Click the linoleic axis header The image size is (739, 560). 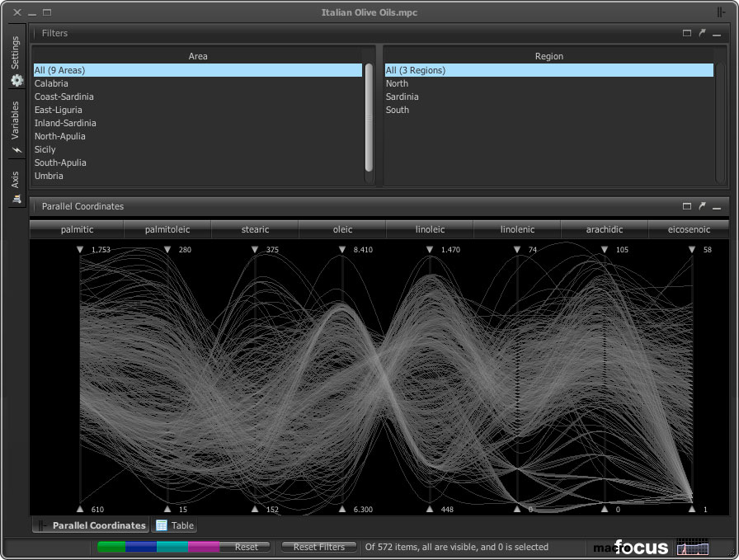coord(430,230)
